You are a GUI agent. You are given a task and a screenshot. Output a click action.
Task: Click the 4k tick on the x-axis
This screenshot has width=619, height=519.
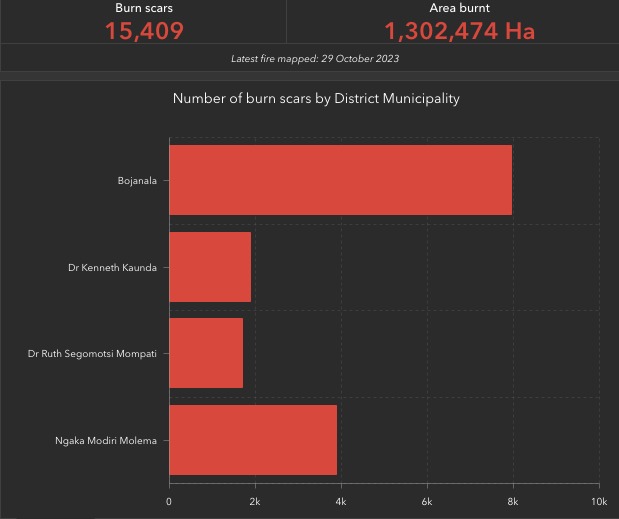click(341, 500)
